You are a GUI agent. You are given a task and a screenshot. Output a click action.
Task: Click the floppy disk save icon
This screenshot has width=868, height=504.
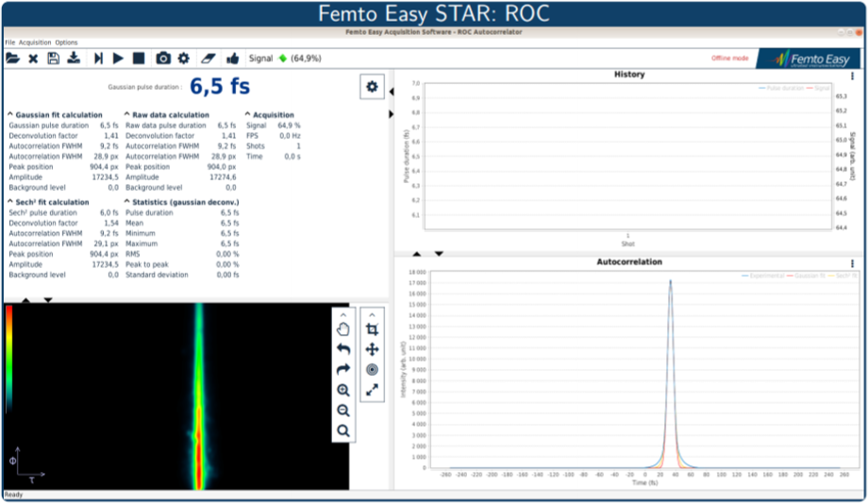tap(53, 59)
